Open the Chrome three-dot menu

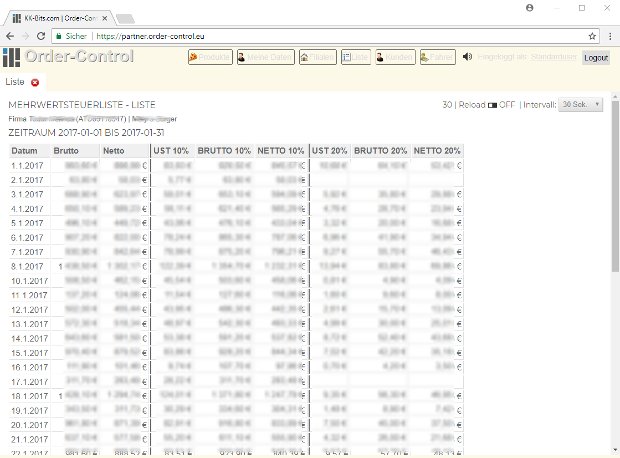(x=610, y=36)
